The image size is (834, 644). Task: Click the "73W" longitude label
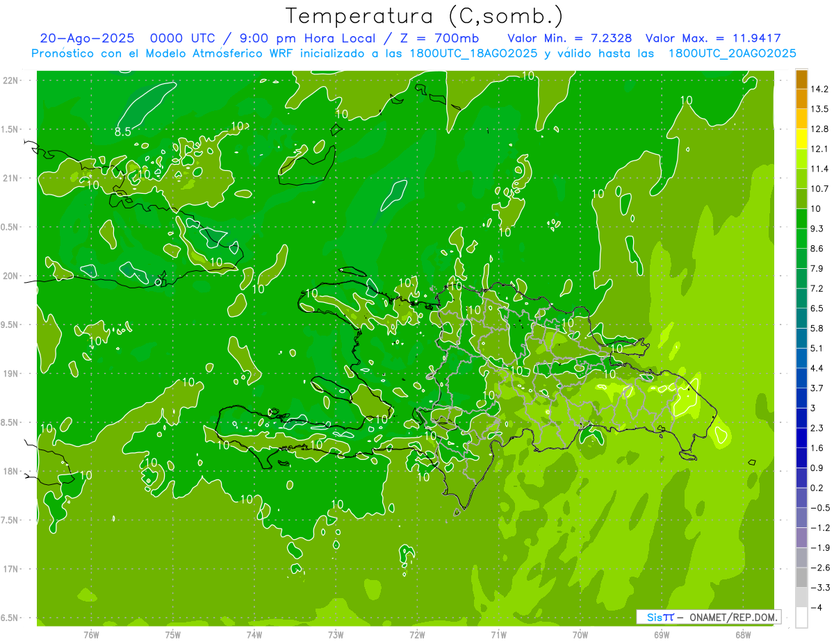[x=336, y=634]
